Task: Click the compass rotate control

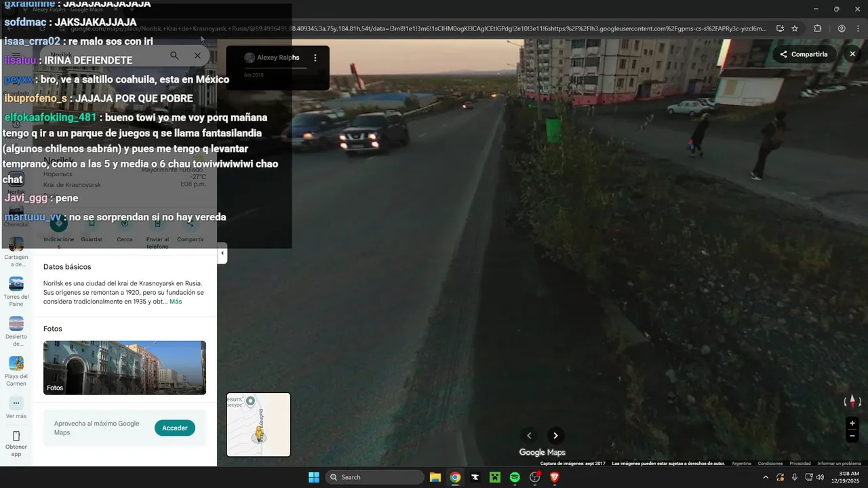Action: 852,401
